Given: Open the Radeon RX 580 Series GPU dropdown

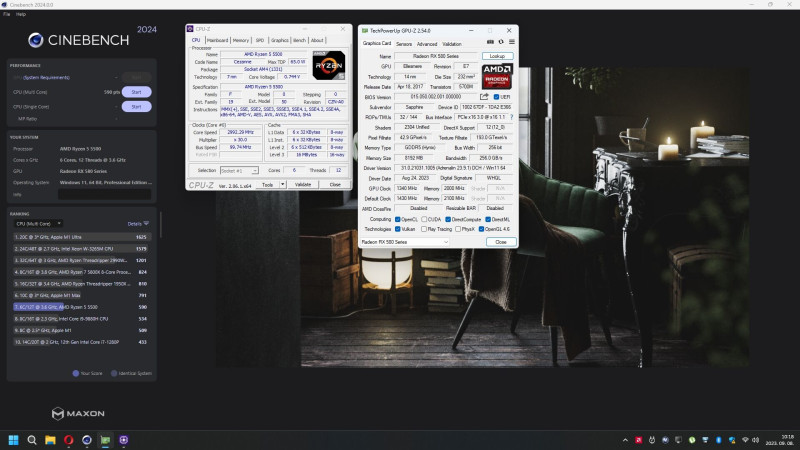Looking at the screenshot, I should coord(405,242).
